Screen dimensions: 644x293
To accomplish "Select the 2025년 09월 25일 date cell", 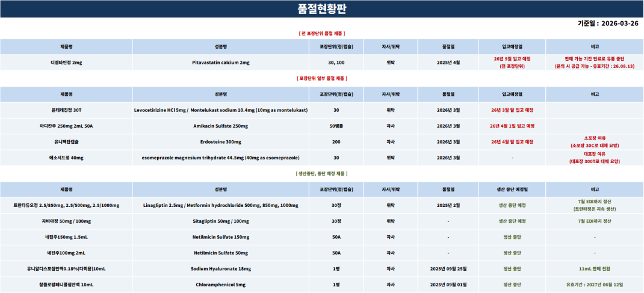I will [448, 268].
